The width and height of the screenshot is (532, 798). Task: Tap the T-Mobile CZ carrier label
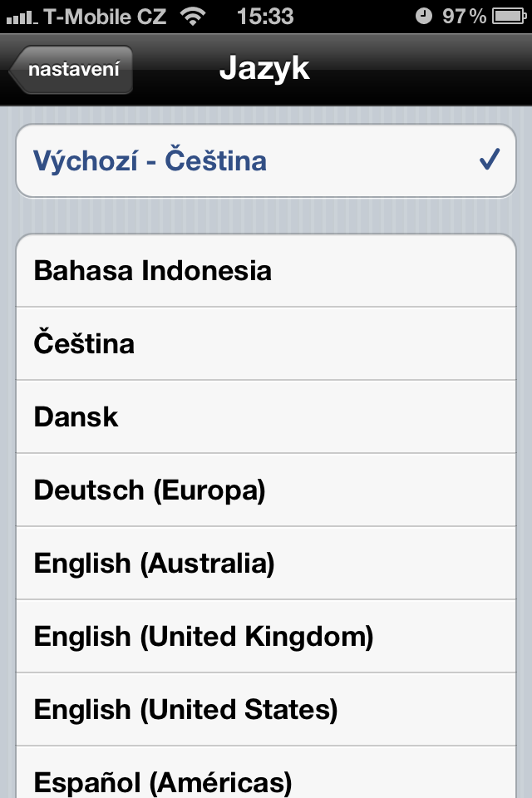[x=105, y=16]
